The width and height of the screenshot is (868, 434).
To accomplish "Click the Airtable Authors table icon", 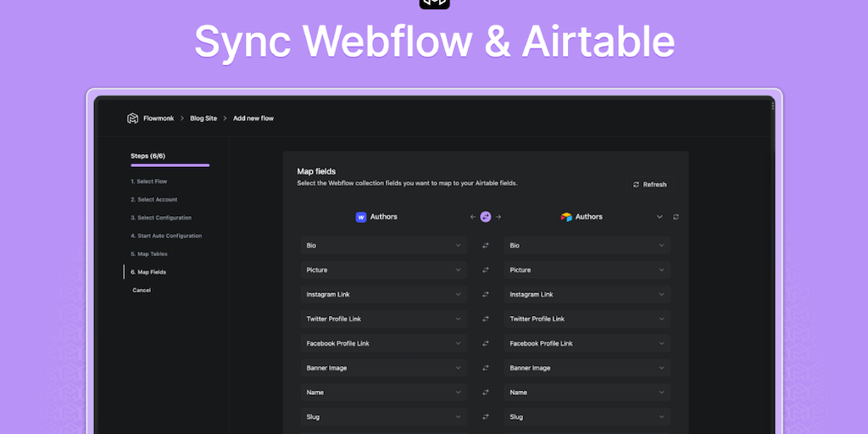I will [x=566, y=217].
